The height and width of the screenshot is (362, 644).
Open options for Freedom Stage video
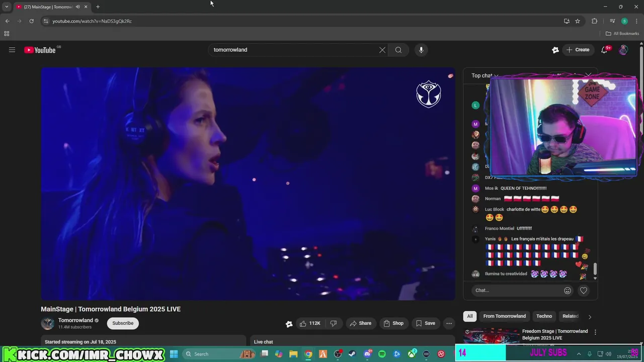(595, 332)
